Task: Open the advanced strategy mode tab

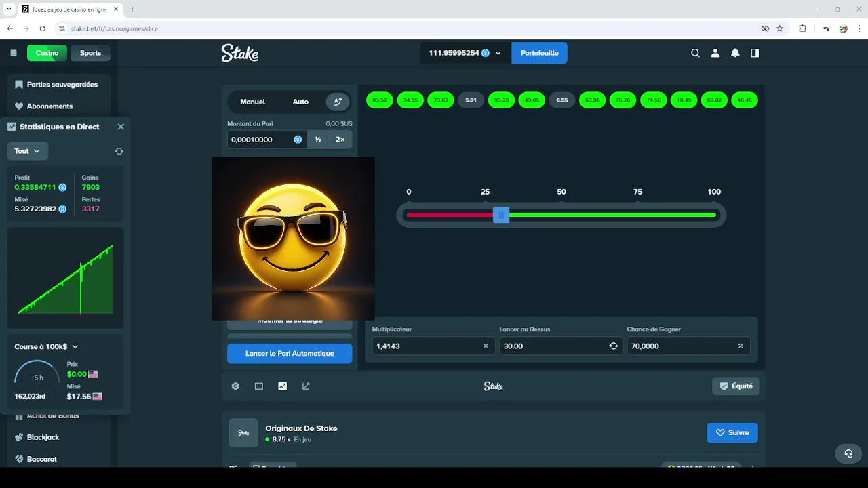Action: 338,102
